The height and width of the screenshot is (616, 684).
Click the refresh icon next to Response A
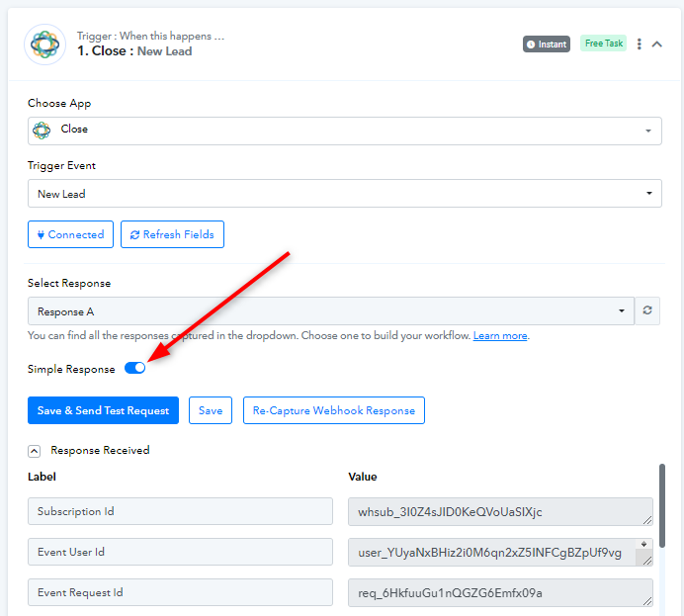pos(647,310)
